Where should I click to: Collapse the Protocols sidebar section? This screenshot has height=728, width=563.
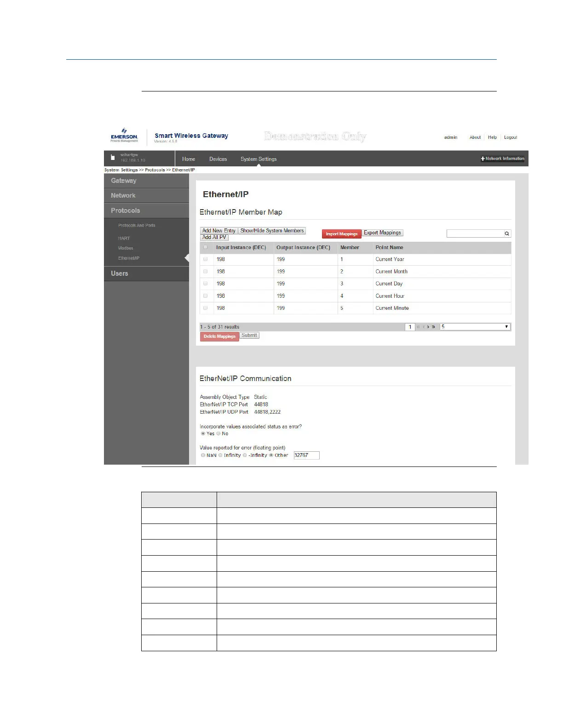146,210
